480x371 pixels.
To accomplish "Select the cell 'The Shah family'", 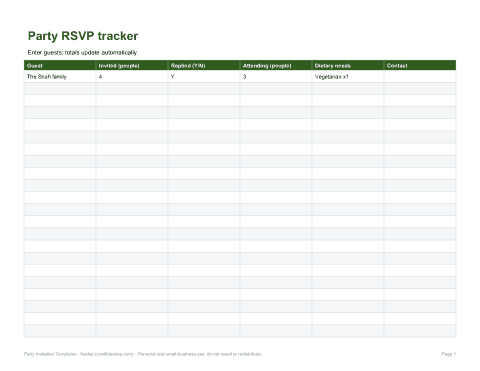I will 60,76.
